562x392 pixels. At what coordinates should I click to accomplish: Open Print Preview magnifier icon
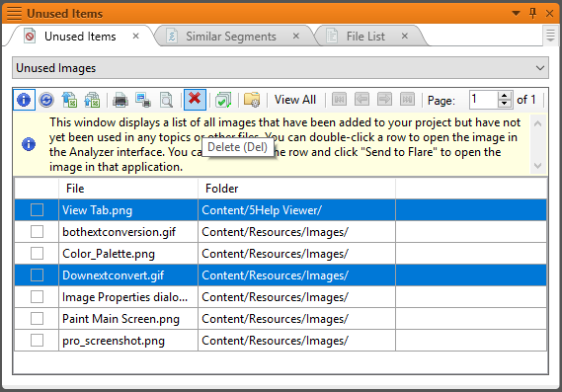coord(166,100)
